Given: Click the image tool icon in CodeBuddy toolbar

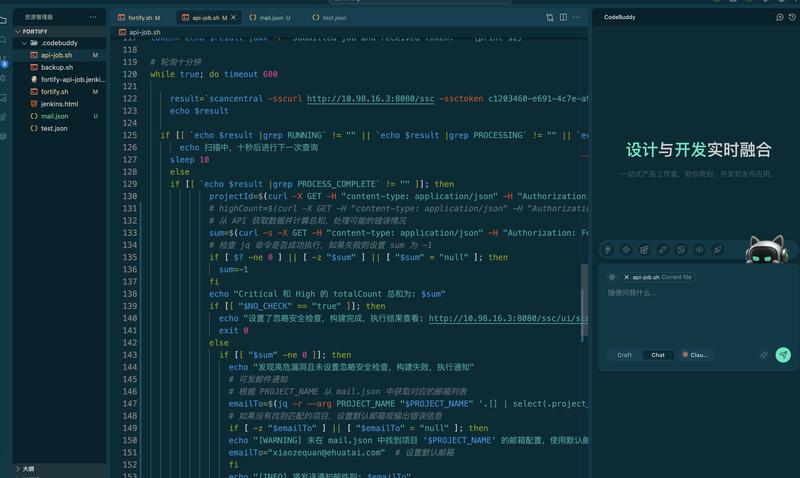Looking at the screenshot, I should 681,250.
